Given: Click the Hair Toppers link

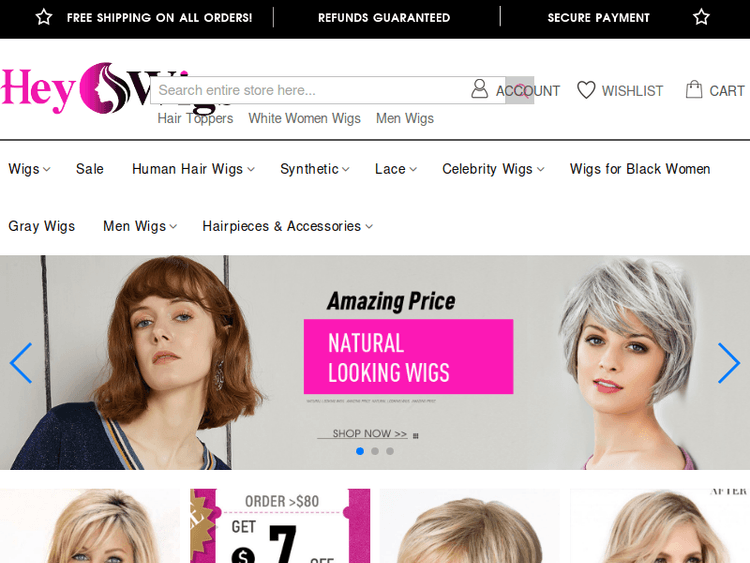Looking at the screenshot, I should (195, 118).
